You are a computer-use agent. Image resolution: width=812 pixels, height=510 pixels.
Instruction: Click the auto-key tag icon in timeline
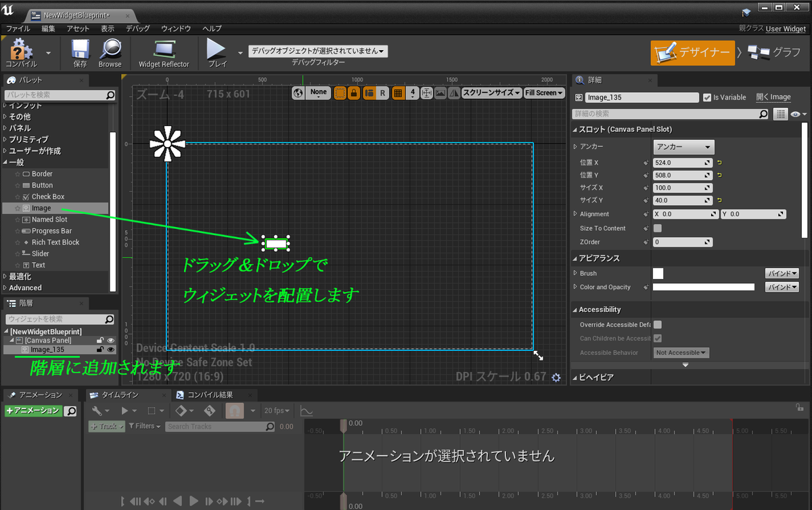210,410
